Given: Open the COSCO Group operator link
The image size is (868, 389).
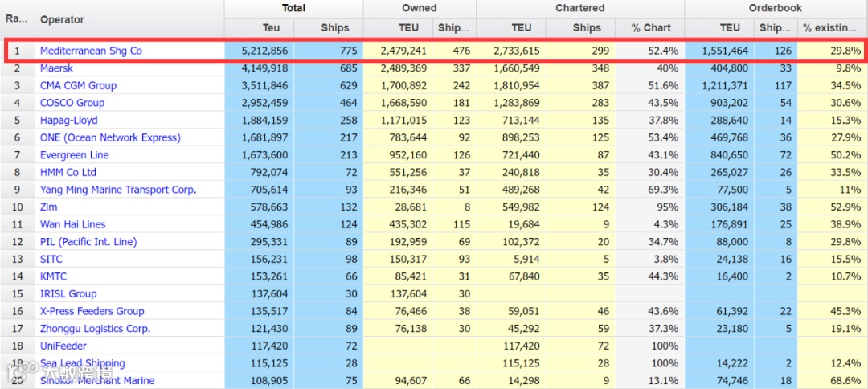Looking at the screenshot, I should coord(72,103).
